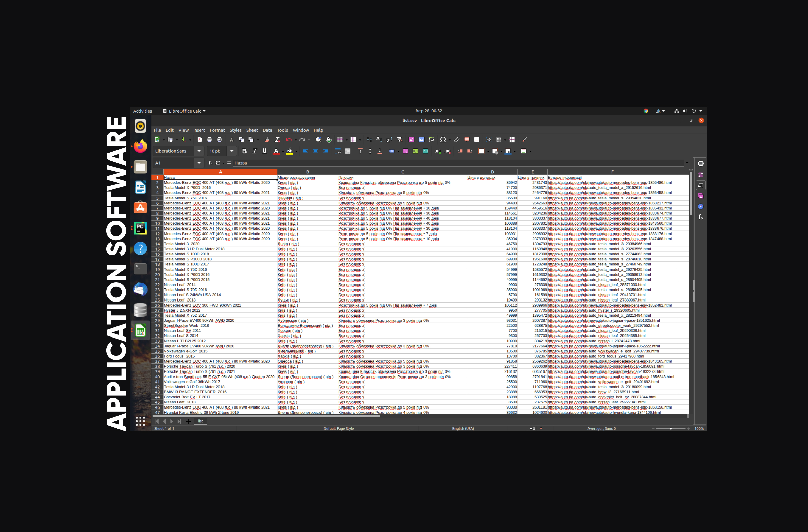Increase indent of cell content

pos(460,151)
